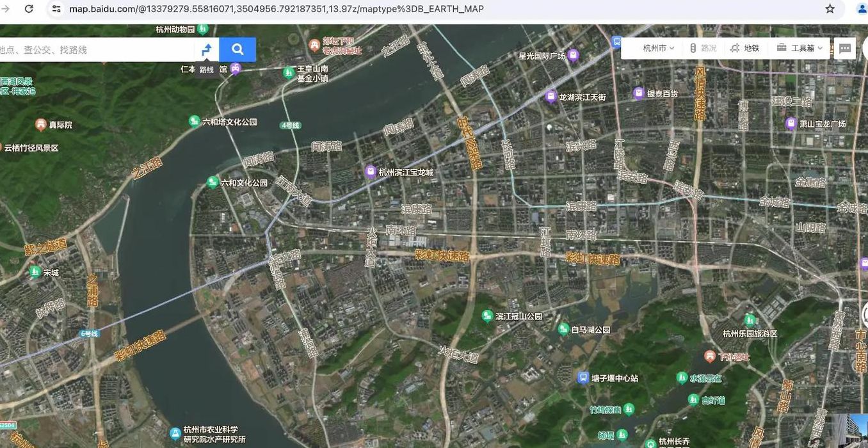Bookmark this page with the star icon
The height and width of the screenshot is (448, 868).
(x=830, y=9)
